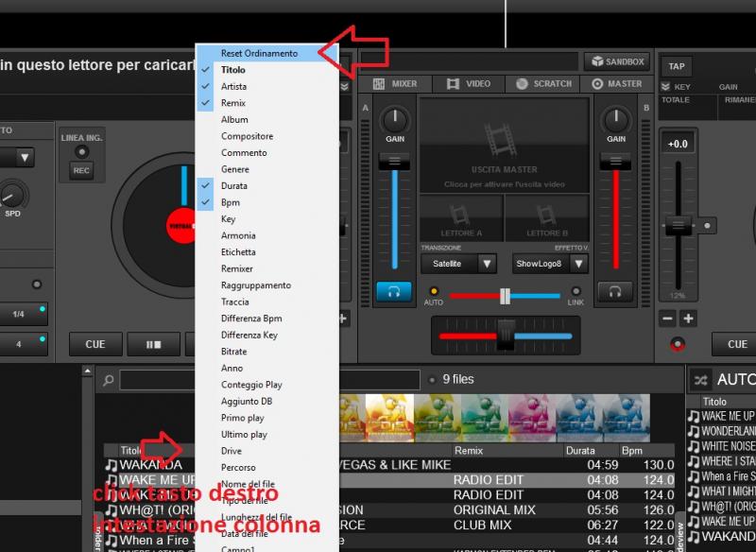Uncheck the Remix column entry
This screenshot has height=552, width=756.
(267, 103)
